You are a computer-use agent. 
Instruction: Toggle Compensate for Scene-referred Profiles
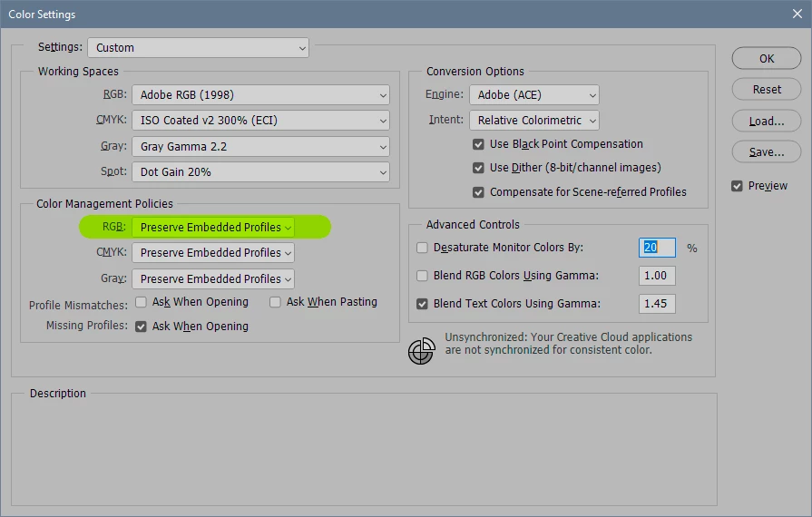point(478,192)
